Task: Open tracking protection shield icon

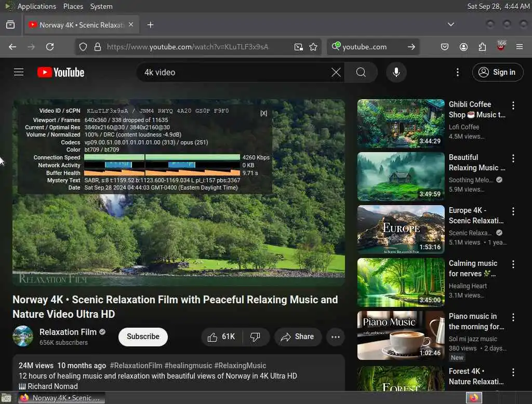Action: pos(83,47)
